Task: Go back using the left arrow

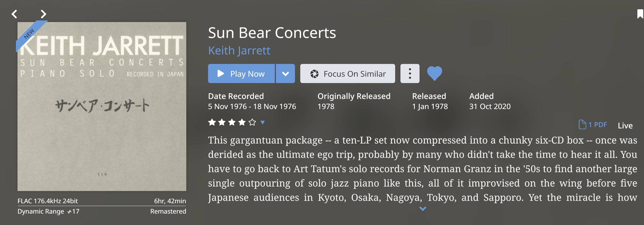Action: point(15,14)
